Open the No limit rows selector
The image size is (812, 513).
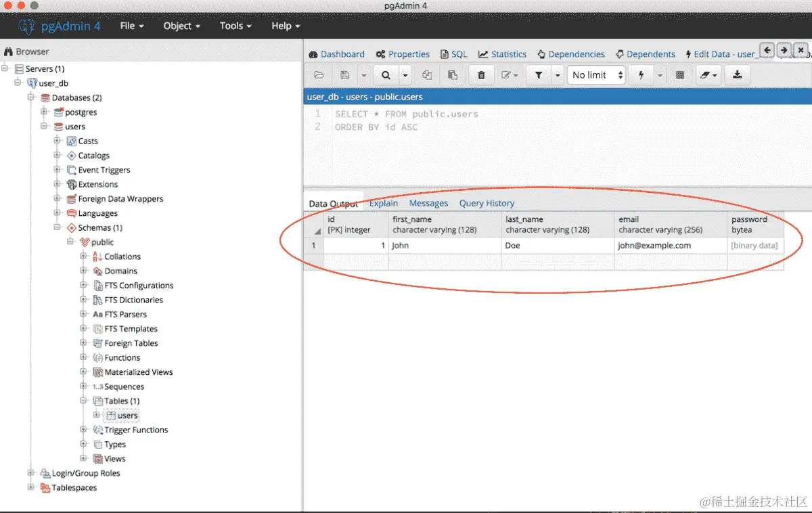coord(596,75)
